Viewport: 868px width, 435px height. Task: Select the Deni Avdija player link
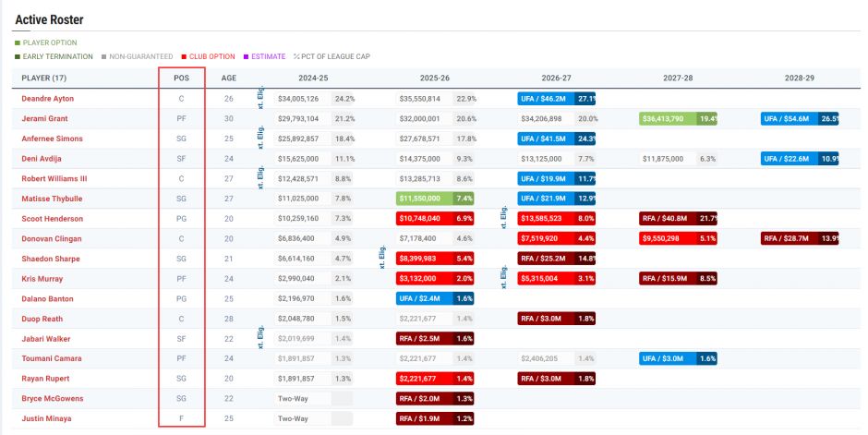click(42, 159)
